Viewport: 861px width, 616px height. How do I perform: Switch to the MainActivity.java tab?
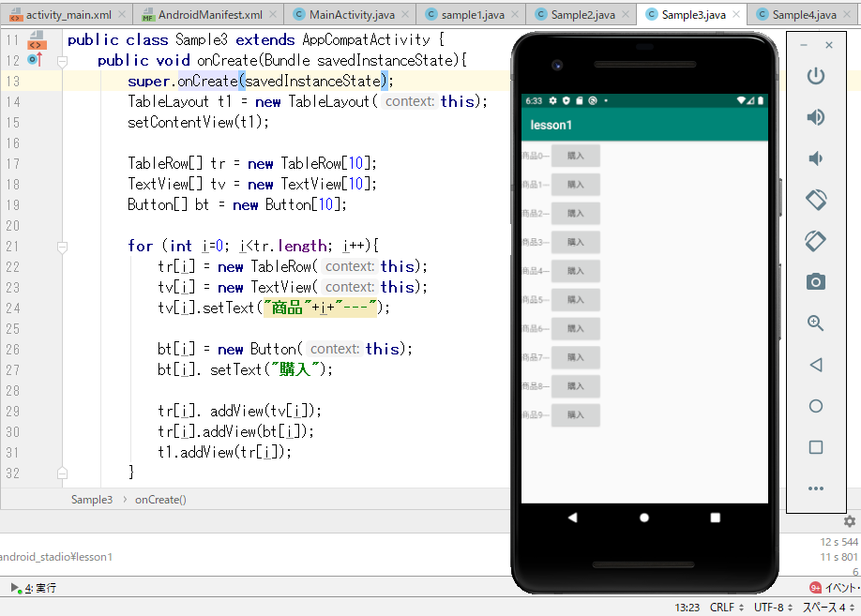click(x=351, y=15)
